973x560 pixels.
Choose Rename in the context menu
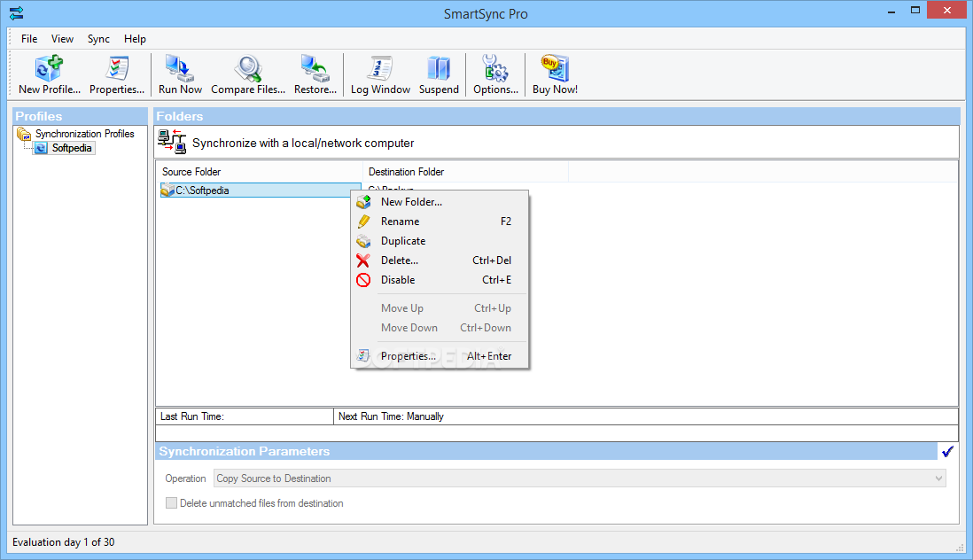[x=440, y=222]
